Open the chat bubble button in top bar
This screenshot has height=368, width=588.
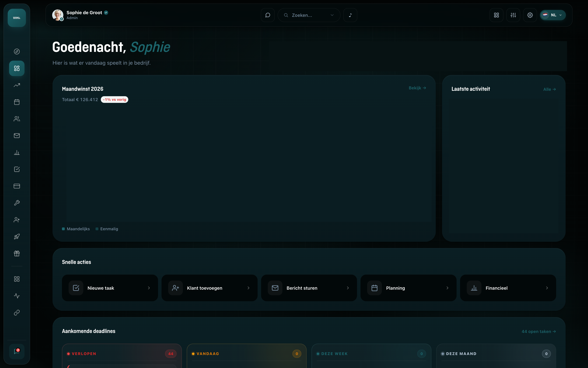268,15
